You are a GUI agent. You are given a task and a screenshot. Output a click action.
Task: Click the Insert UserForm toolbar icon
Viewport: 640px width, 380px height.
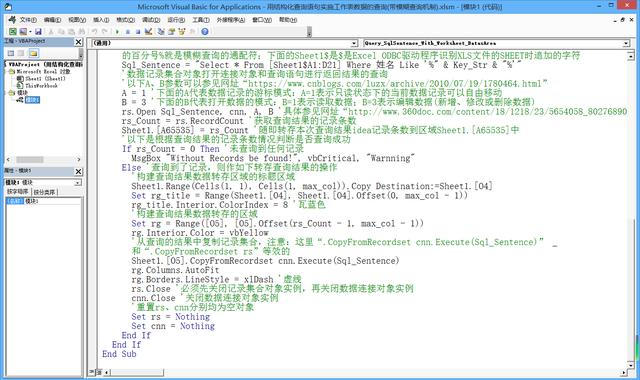tap(23, 31)
